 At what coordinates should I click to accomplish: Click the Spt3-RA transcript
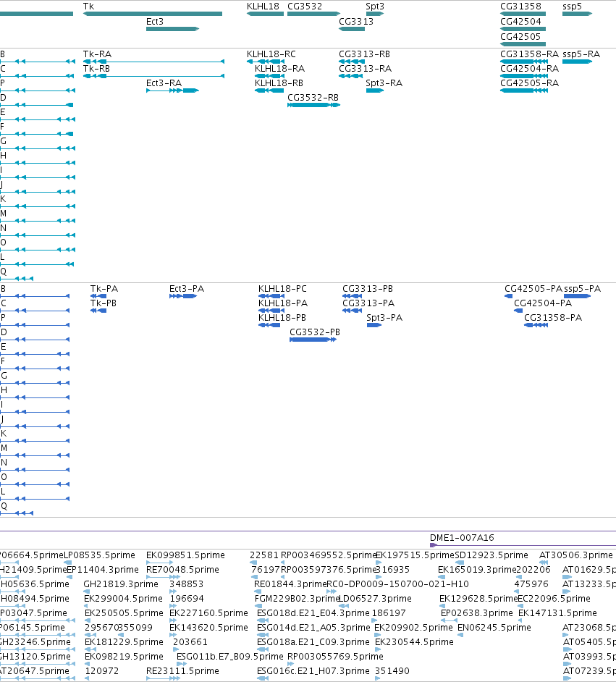point(375,90)
